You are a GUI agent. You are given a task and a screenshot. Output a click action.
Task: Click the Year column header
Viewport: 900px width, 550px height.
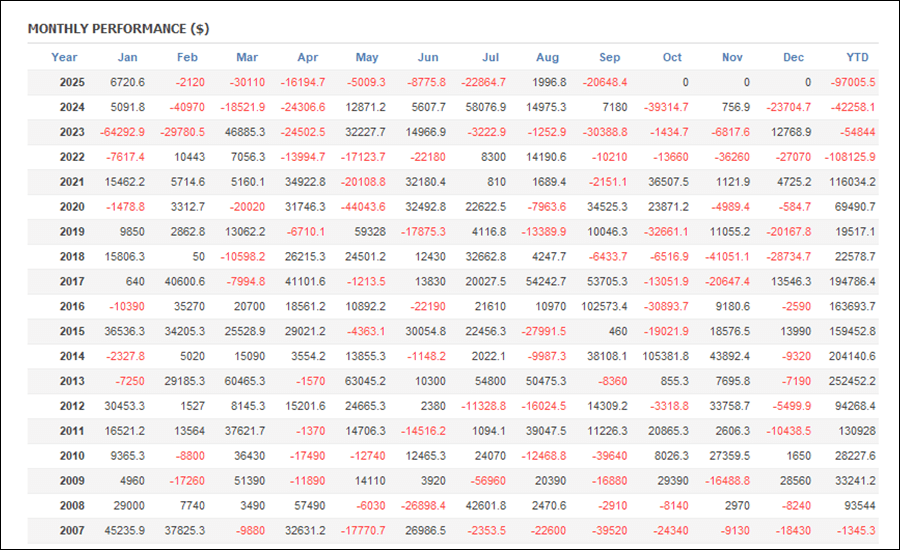(64, 57)
